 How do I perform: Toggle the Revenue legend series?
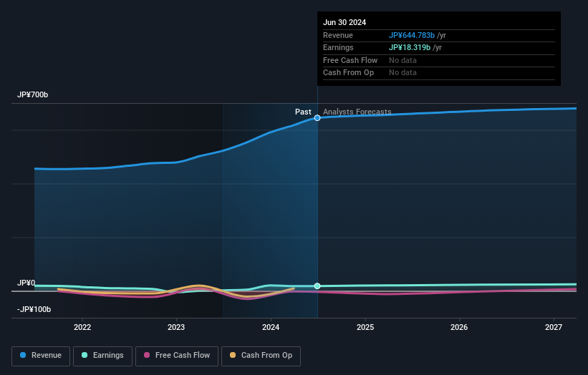tap(41, 356)
